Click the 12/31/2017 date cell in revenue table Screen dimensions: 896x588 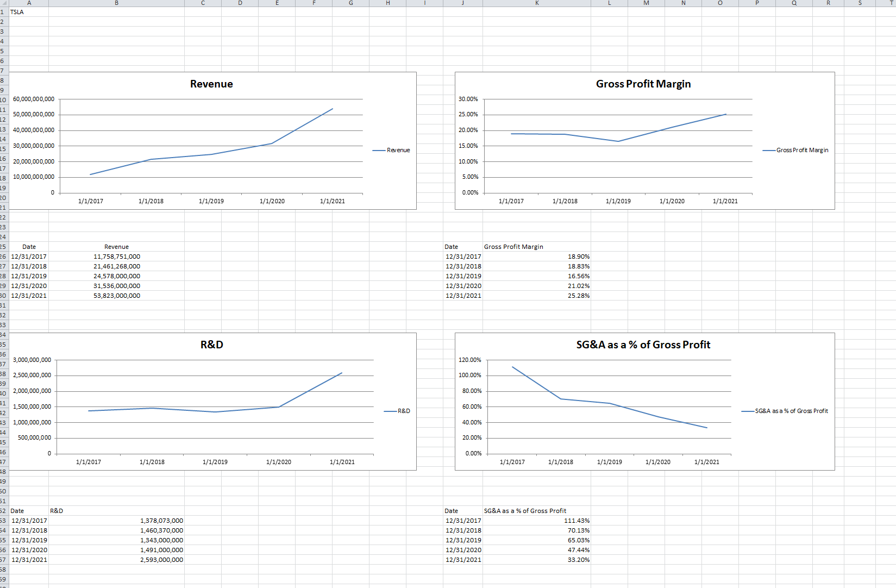[x=29, y=256]
